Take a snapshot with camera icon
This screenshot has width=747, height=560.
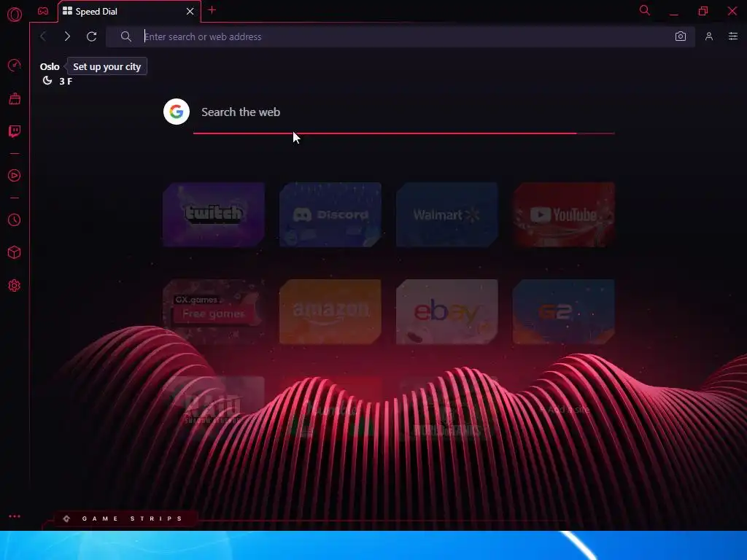click(681, 36)
